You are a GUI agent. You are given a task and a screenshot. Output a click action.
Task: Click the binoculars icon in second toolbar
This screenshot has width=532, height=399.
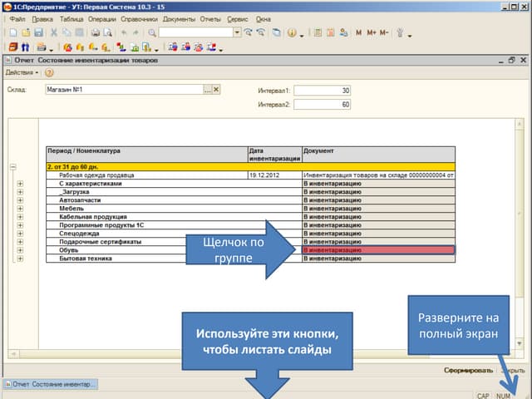(x=26, y=47)
